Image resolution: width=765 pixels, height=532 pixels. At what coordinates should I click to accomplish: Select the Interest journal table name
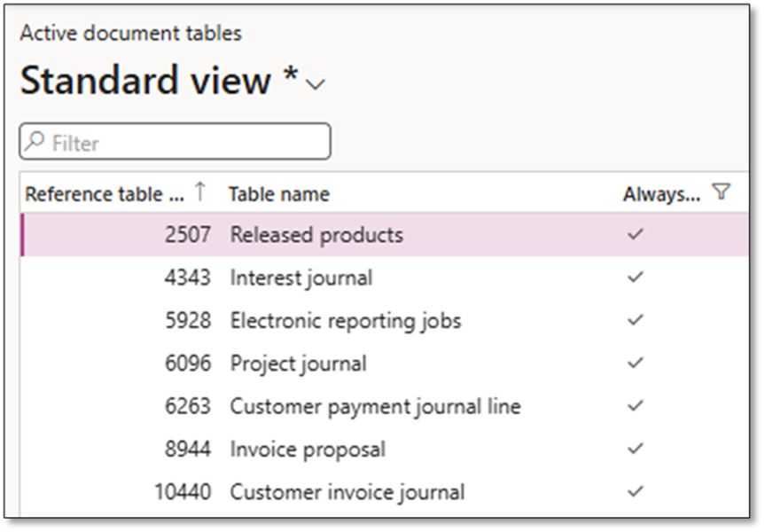tap(301, 278)
